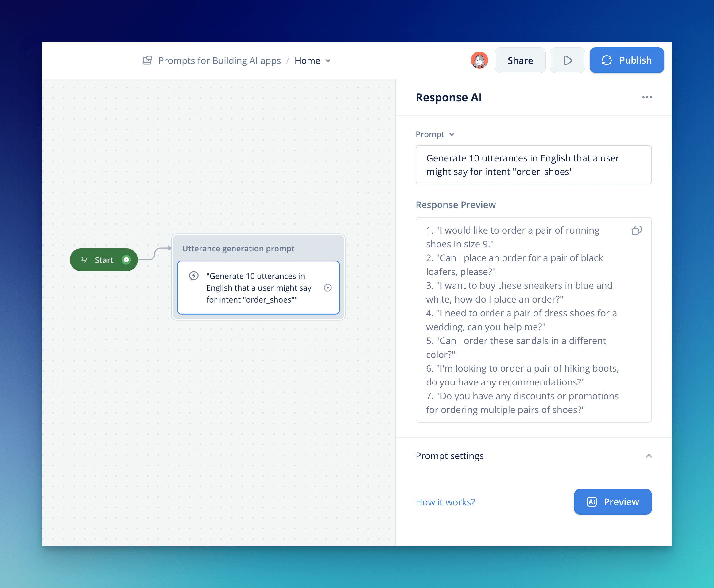Click the Response Preview text area
This screenshot has width=714, height=588.
coord(523,320)
